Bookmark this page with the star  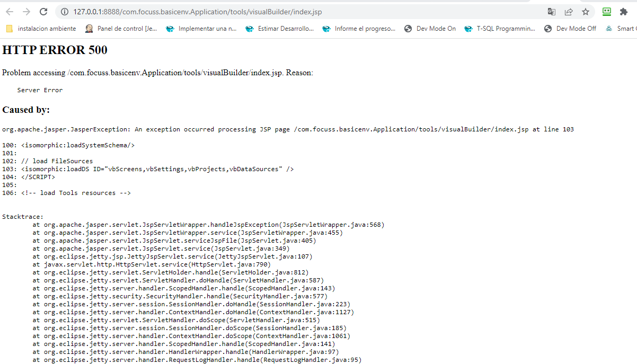click(x=585, y=12)
